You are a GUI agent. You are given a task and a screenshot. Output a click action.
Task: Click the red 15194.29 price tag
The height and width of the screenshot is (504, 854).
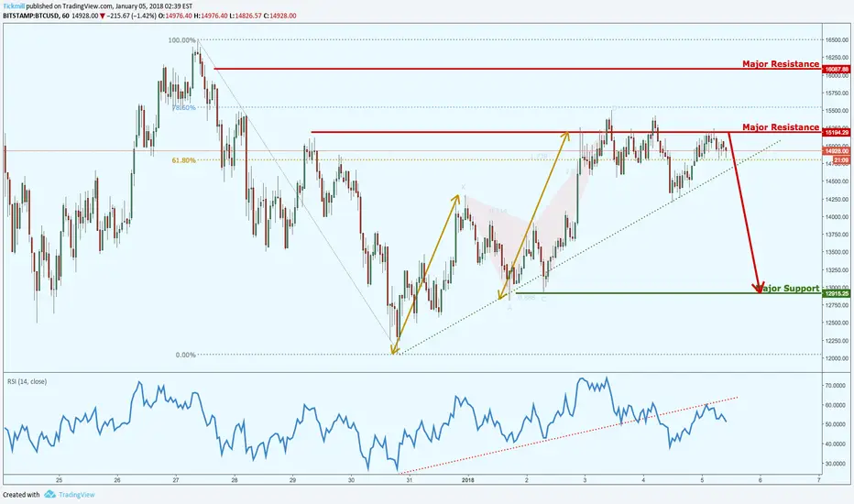837,132
